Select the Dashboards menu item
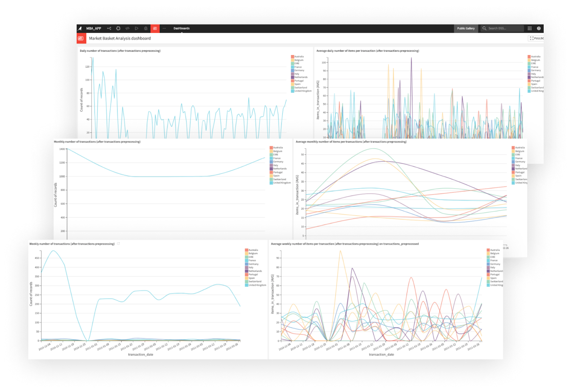 182,28
